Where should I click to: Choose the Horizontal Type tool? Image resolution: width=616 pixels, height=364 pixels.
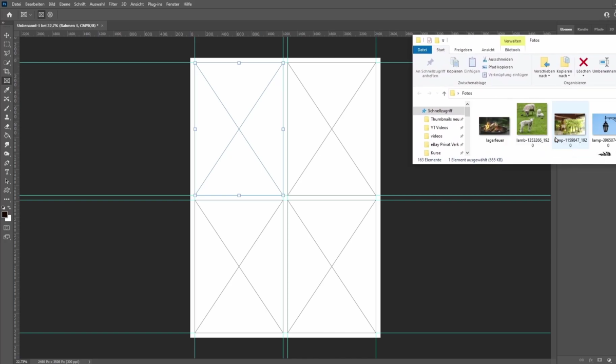7,172
